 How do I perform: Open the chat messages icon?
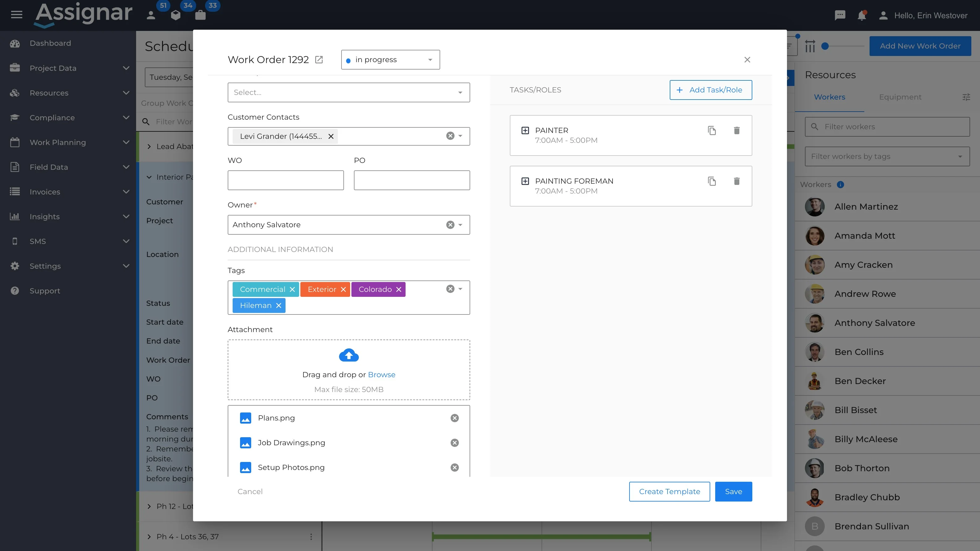(840, 15)
